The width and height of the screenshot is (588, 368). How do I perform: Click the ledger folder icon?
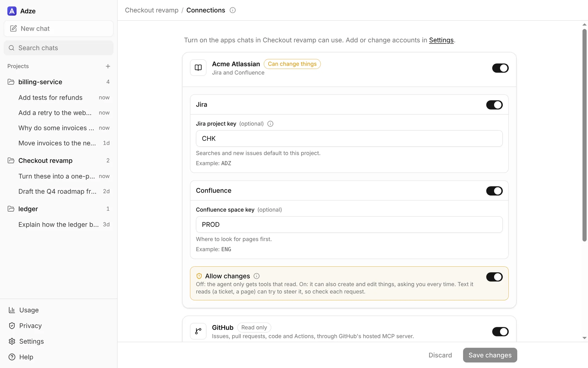click(11, 209)
